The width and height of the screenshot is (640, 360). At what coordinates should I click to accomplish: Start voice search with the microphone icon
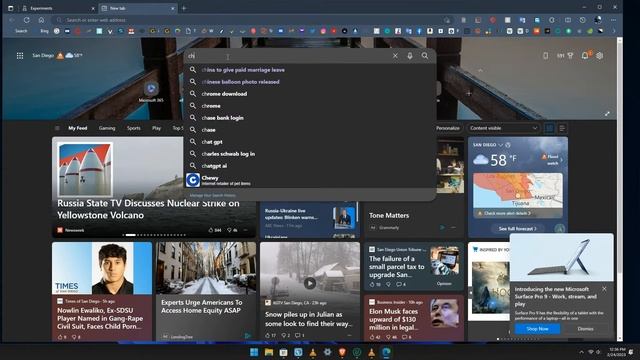click(410, 56)
